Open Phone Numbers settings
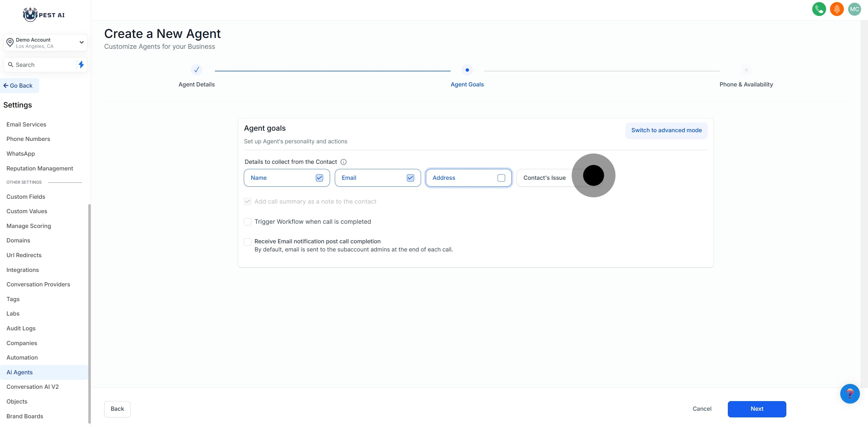The image size is (868, 427). (x=28, y=139)
